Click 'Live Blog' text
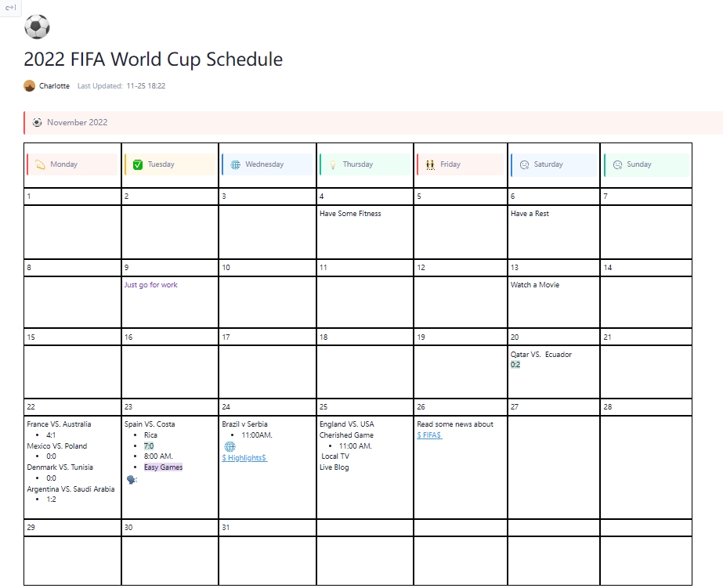Image resolution: width=723 pixels, height=588 pixels. click(x=334, y=467)
